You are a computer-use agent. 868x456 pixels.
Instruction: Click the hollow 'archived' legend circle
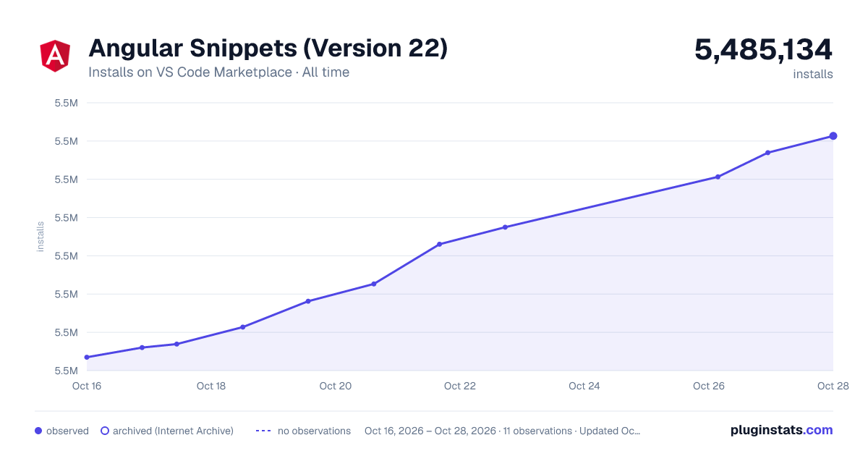(x=104, y=431)
